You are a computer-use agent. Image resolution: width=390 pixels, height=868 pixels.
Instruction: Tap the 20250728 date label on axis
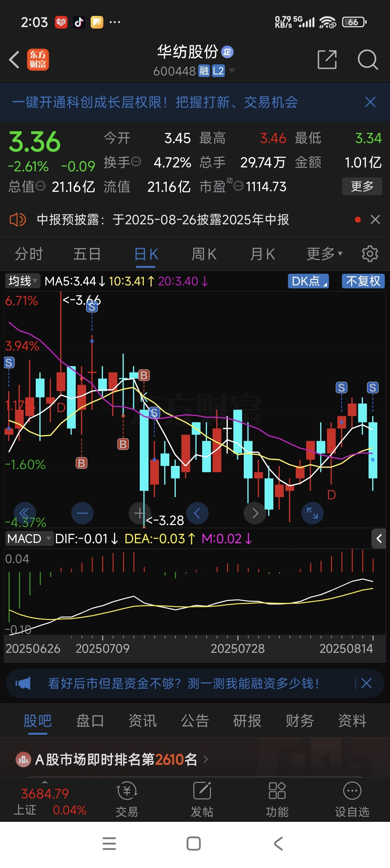[x=238, y=648]
